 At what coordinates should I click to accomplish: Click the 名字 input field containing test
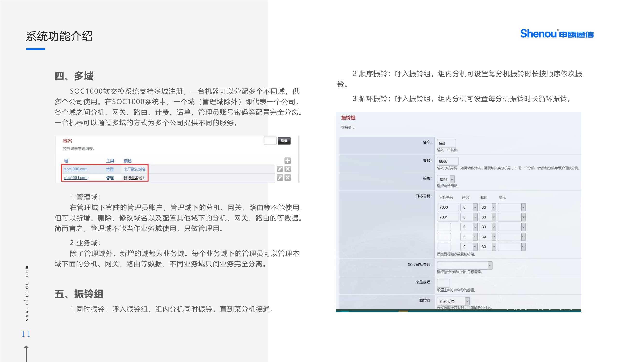446,143
